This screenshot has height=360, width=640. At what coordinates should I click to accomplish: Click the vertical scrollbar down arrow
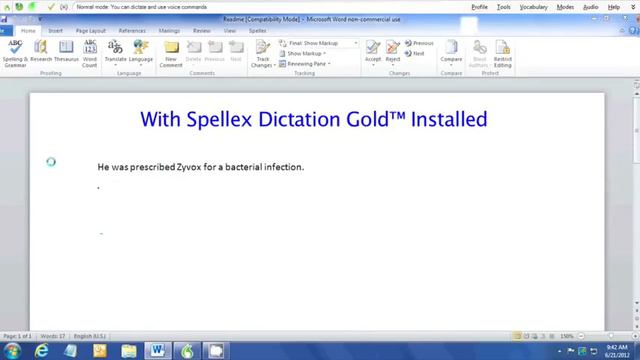click(637, 303)
